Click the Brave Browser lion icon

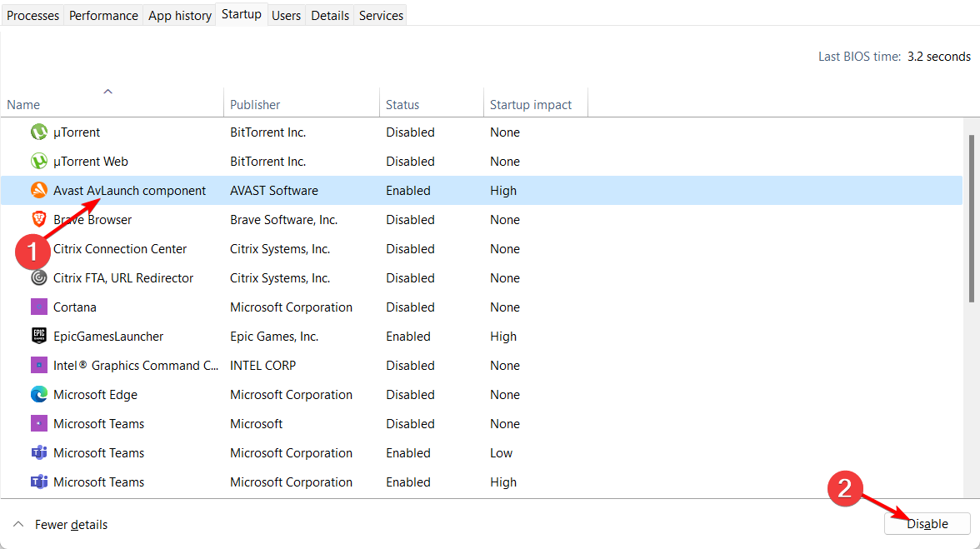38,220
